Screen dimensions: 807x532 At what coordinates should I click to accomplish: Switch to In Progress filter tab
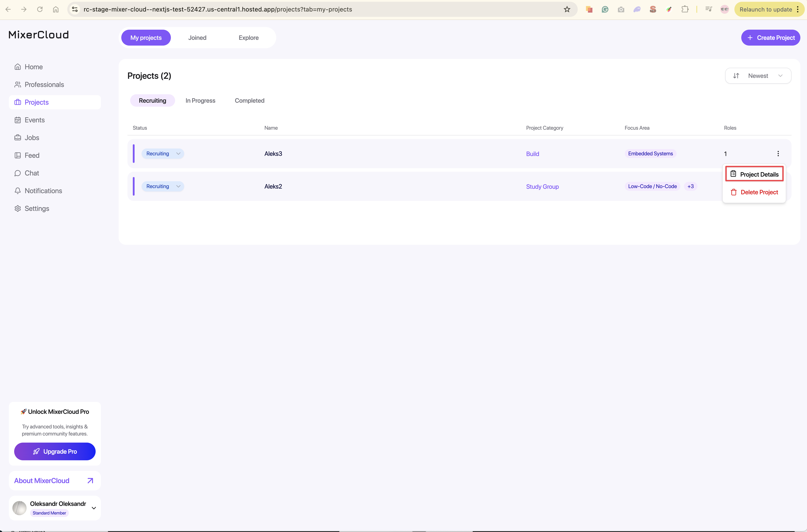coord(200,100)
